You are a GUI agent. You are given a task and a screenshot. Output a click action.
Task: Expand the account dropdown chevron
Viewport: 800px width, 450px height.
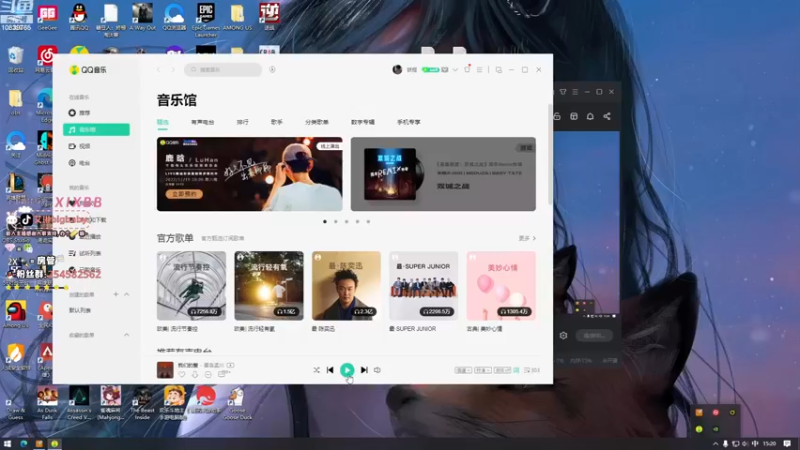coord(455,69)
